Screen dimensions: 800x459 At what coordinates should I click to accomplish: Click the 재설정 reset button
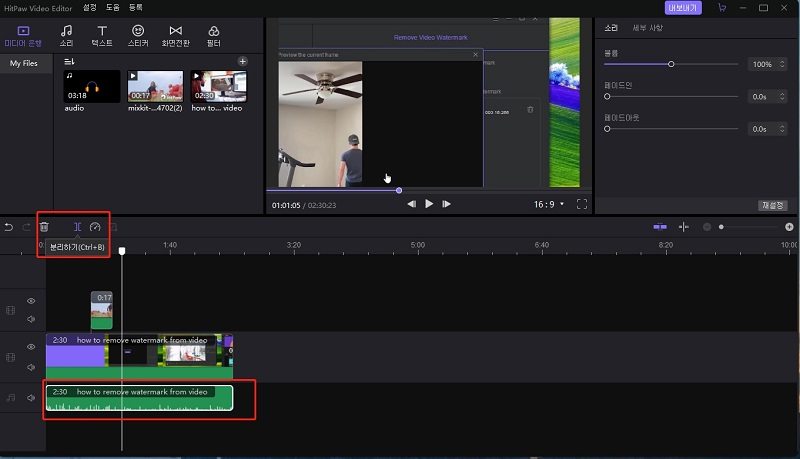tap(773, 205)
